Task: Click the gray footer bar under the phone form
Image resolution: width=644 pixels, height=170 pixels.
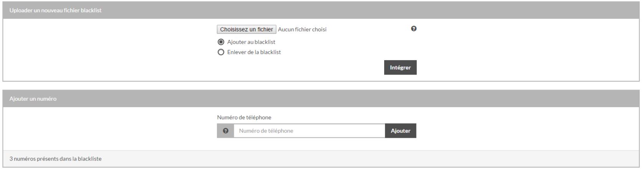Action: [x=321, y=159]
